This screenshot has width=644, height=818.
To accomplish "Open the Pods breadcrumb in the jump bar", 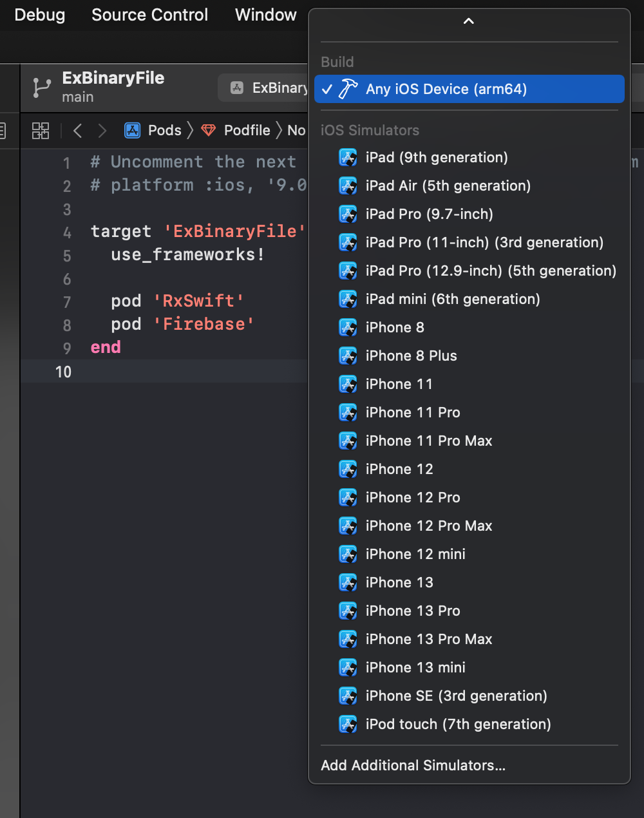I will point(165,130).
